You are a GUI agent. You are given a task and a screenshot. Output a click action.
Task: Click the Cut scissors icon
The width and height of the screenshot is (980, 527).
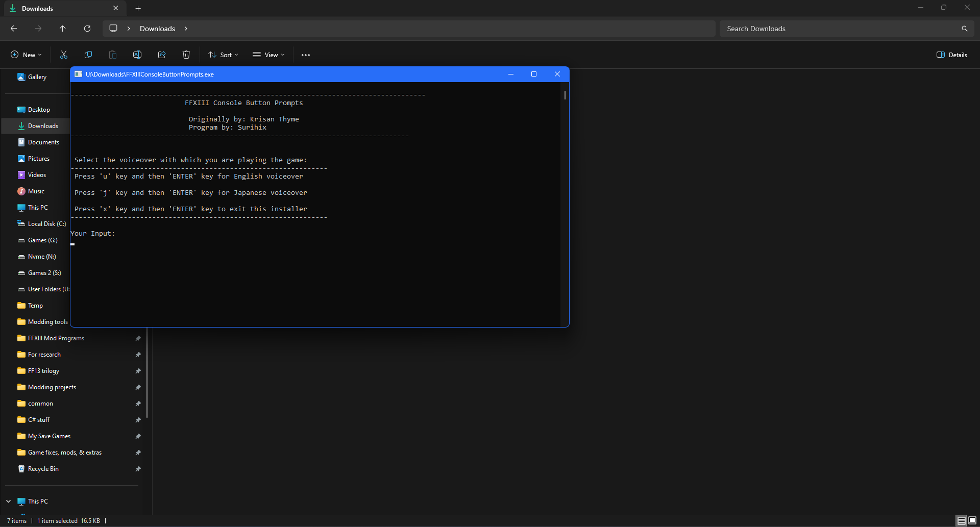[x=64, y=55]
